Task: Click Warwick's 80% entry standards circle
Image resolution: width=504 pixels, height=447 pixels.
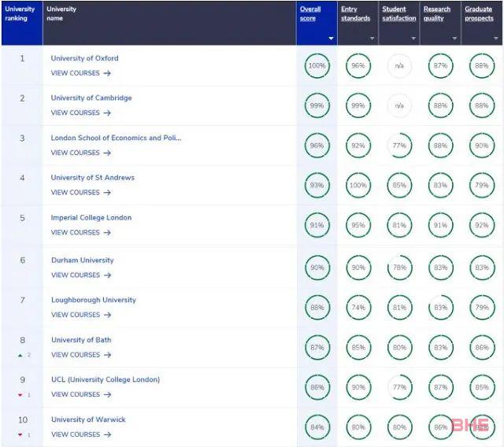Action: [358, 427]
